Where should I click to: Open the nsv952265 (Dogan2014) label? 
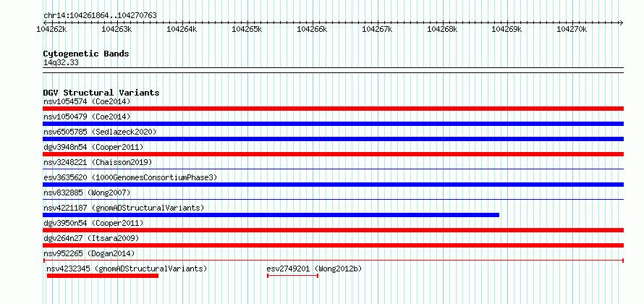point(89,253)
